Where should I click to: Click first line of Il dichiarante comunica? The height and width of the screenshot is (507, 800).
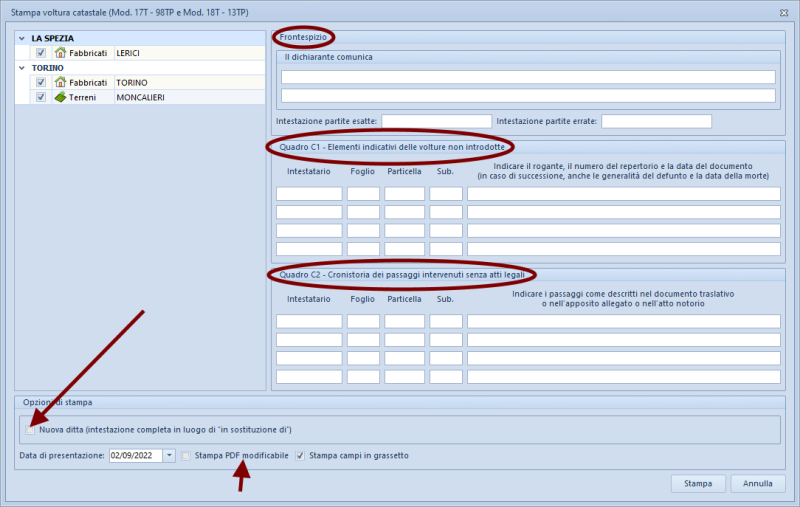528,77
